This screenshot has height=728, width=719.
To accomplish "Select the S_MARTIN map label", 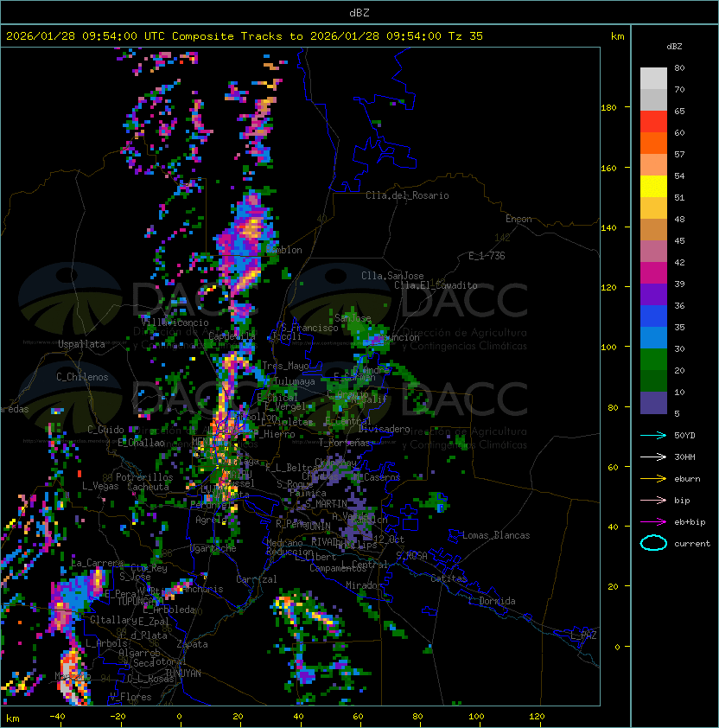I will pos(327,504).
